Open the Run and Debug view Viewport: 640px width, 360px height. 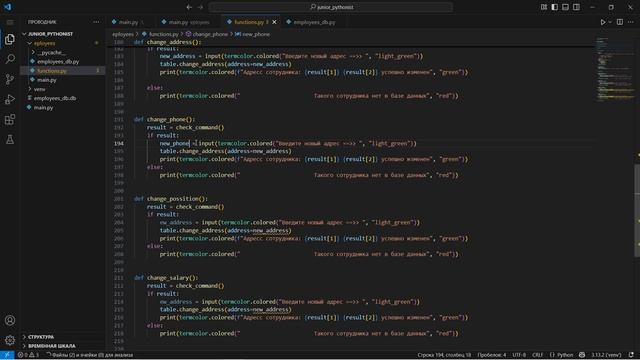10,99
